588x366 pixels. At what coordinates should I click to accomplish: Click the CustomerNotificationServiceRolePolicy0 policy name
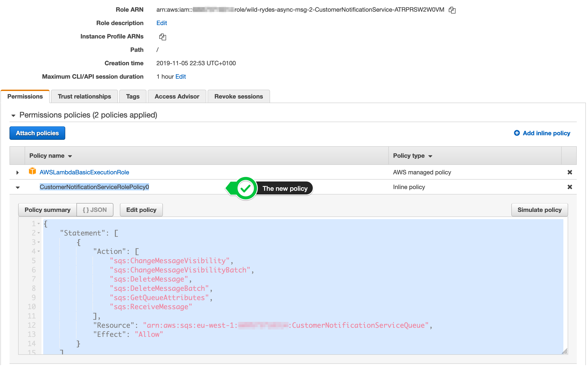[95, 187]
